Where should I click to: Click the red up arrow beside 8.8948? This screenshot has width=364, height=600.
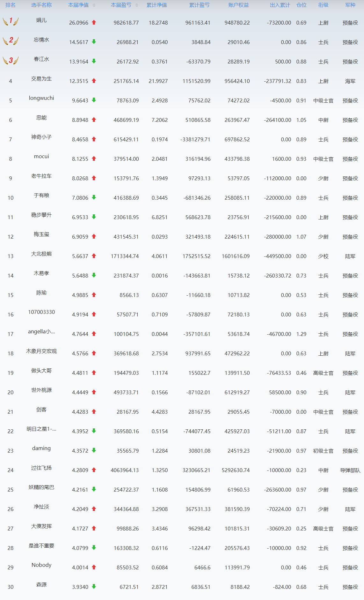[94, 120]
